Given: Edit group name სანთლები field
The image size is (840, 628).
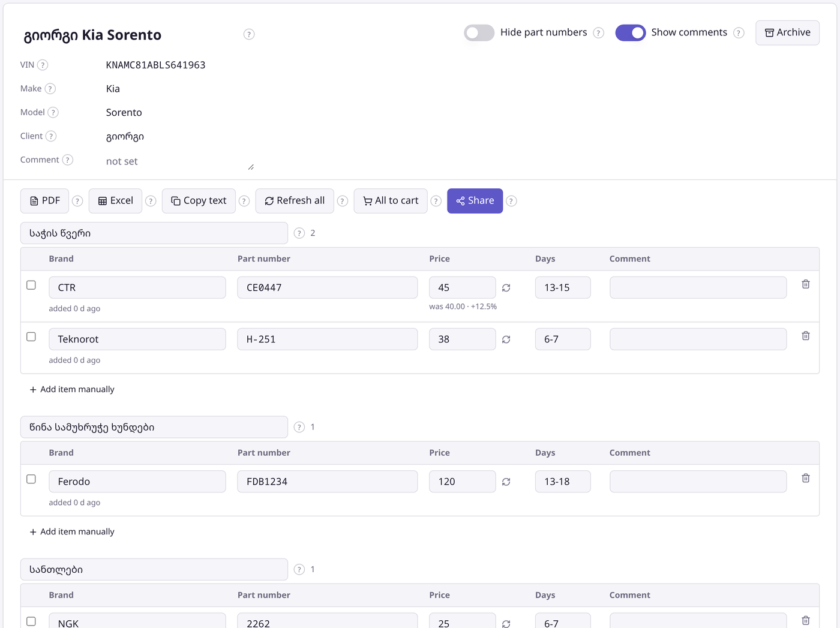Looking at the screenshot, I should click(x=154, y=569).
